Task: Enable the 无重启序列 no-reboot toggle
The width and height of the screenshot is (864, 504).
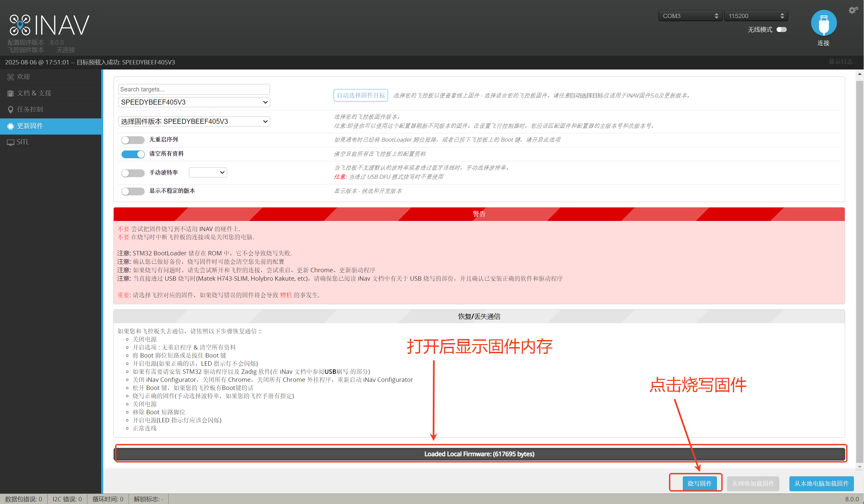Action: tap(133, 140)
